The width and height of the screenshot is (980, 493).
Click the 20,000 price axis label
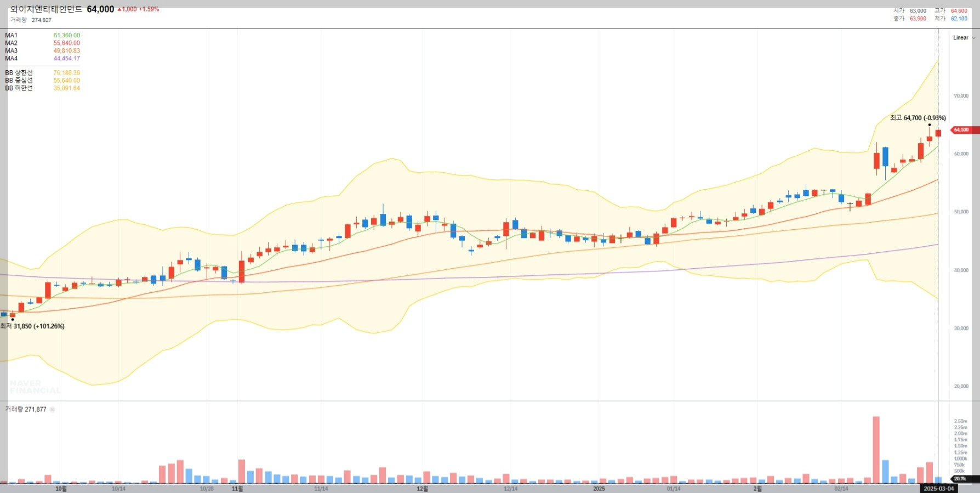pyautogui.click(x=961, y=387)
